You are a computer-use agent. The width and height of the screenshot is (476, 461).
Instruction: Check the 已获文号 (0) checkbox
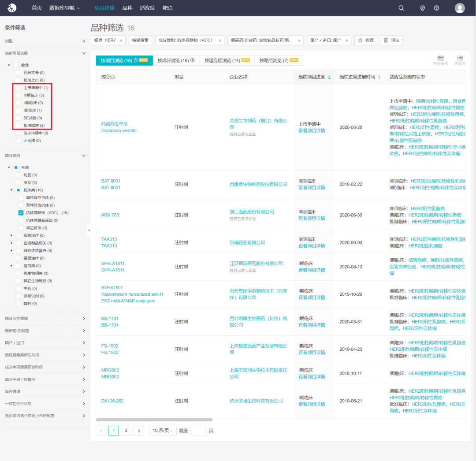[x=19, y=73]
